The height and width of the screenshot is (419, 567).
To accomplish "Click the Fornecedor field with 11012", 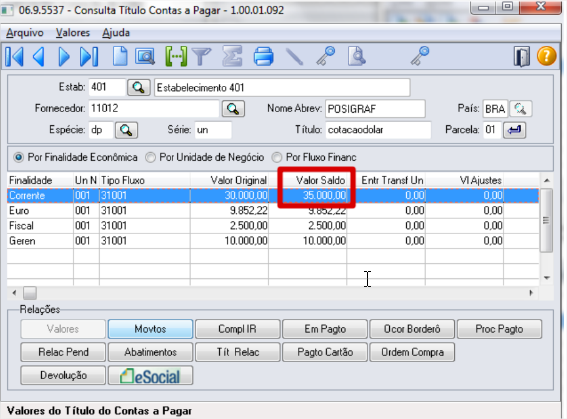I will click(154, 108).
